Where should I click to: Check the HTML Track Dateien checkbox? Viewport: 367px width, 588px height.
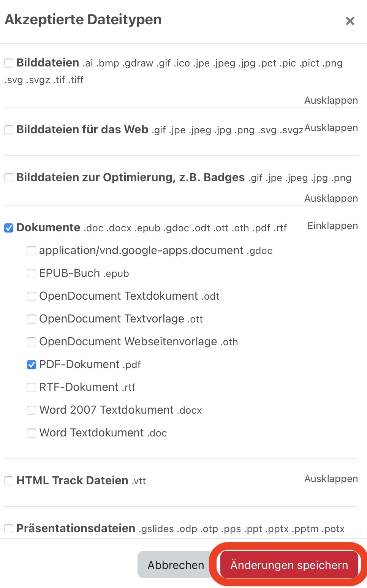click(9, 481)
